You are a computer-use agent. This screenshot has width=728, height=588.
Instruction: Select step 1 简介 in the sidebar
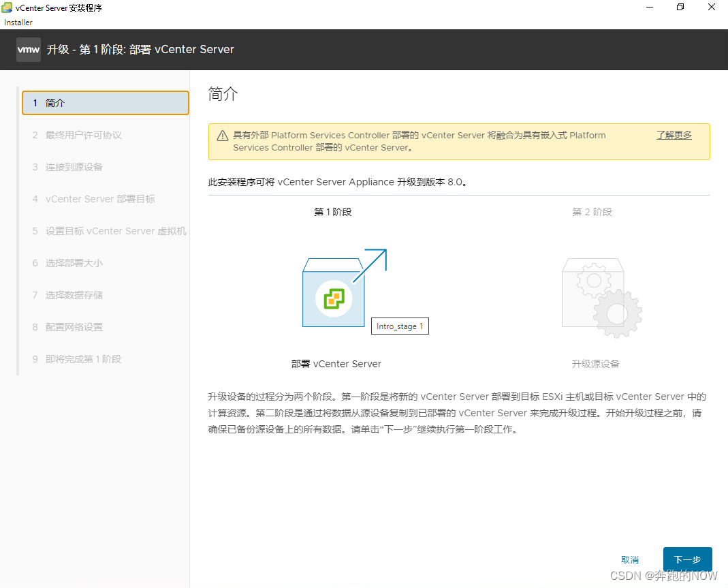pos(106,103)
